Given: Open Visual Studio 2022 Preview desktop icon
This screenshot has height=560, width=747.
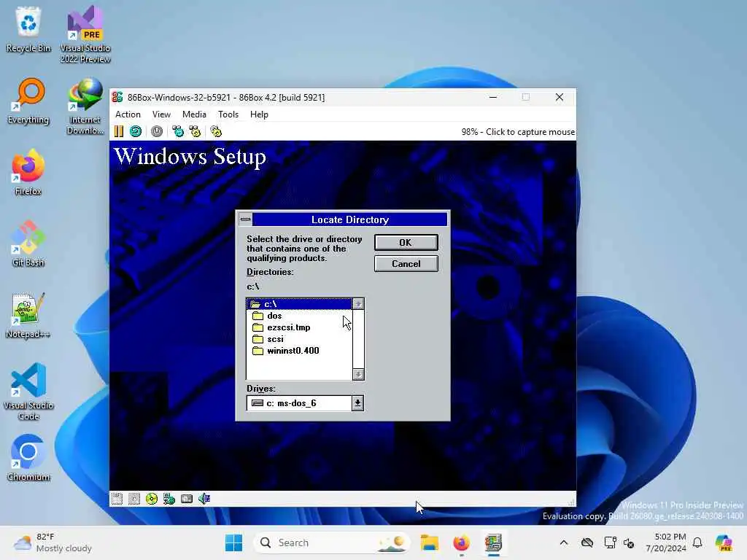Looking at the screenshot, I should tap(85, 35).
